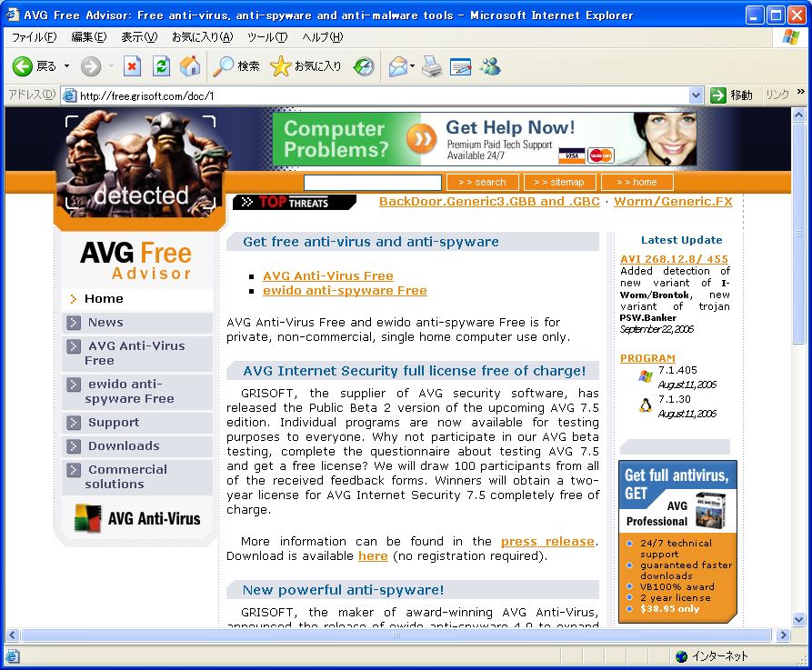Open AVG Anti-Virus Free sidebar item
This screenshot has height=670, width=812.
click(x=137, y=353)
